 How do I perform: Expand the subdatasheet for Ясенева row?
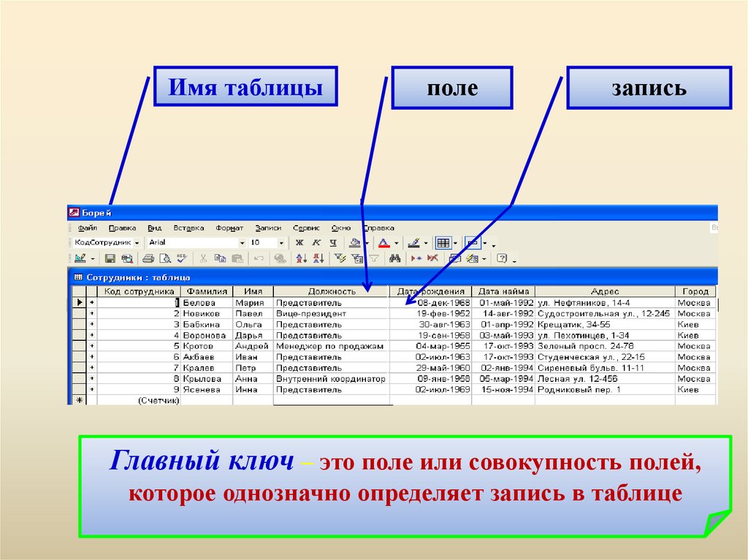92,390
